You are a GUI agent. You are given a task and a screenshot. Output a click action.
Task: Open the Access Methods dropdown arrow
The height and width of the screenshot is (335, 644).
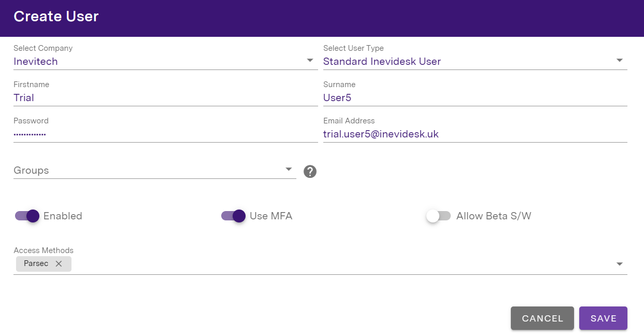619,263
